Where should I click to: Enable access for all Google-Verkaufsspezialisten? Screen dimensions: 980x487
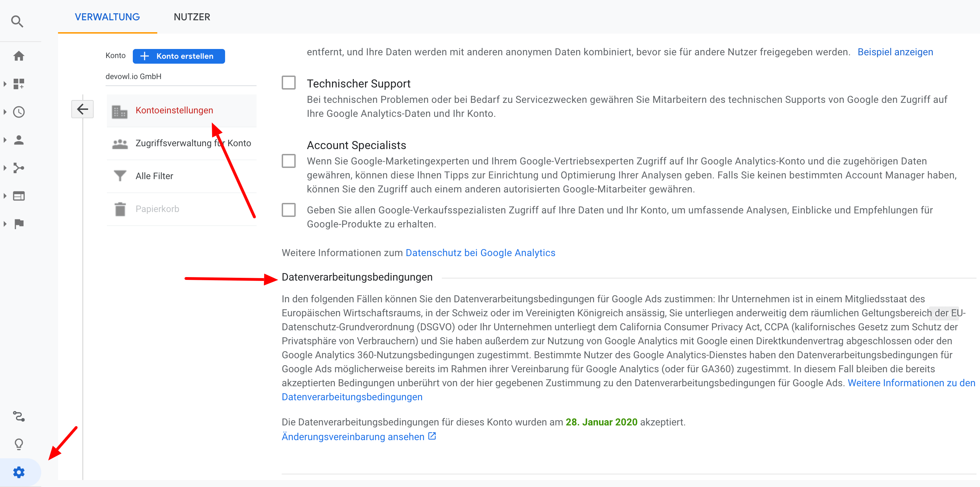click(x=289, y=210)
